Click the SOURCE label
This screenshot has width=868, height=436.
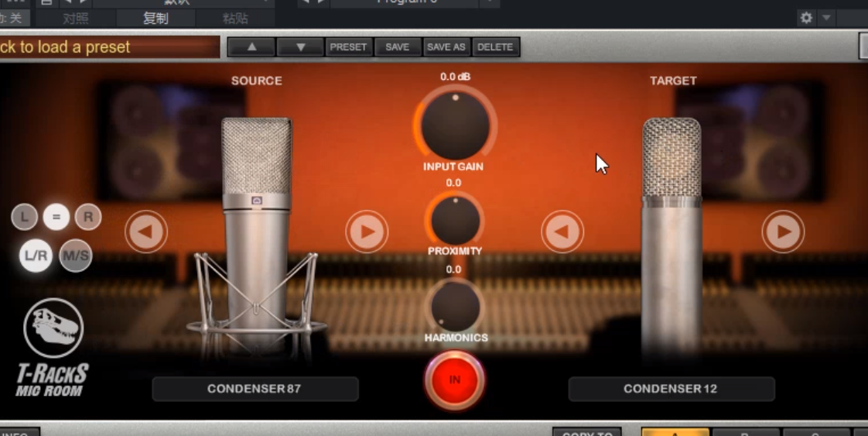(257, 81)
